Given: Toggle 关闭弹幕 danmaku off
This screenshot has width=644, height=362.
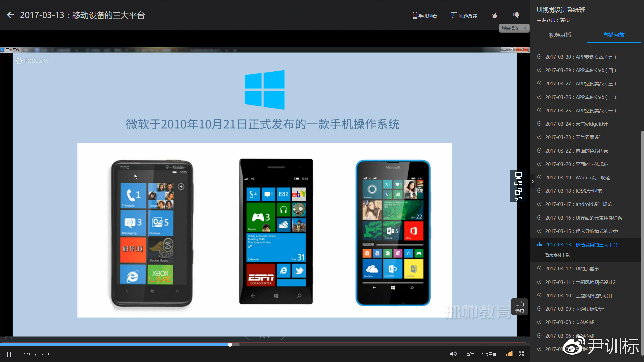Looking at the screenshot, I should [488, 354].
